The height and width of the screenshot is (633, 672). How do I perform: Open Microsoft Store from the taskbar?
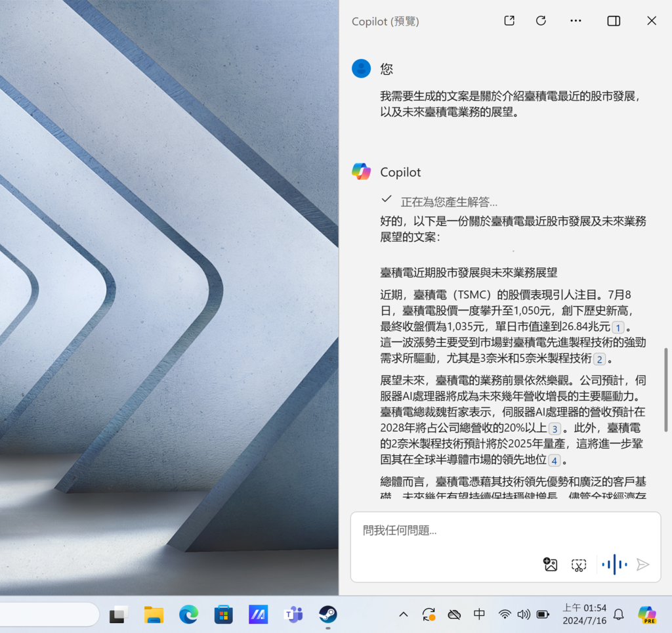pyautogui.click(x=223, y=615)
